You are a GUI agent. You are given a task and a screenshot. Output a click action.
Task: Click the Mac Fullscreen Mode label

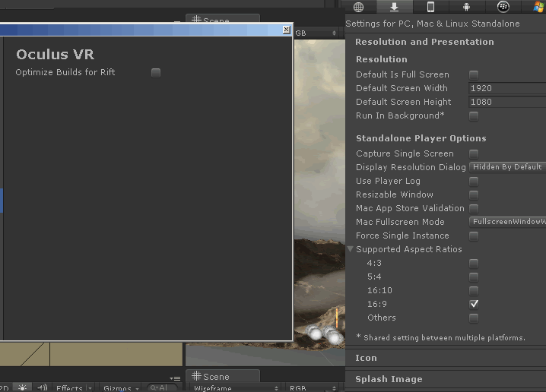pyautogui.click(x=400, y=222)
